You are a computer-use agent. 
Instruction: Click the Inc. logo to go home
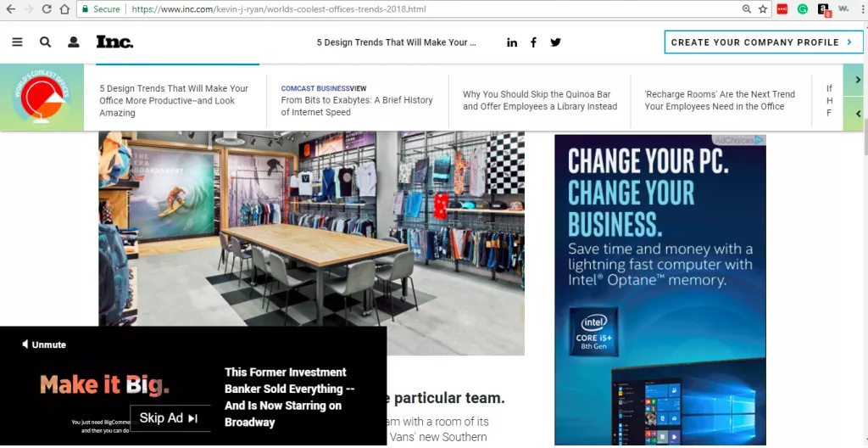tap(114, 42)
